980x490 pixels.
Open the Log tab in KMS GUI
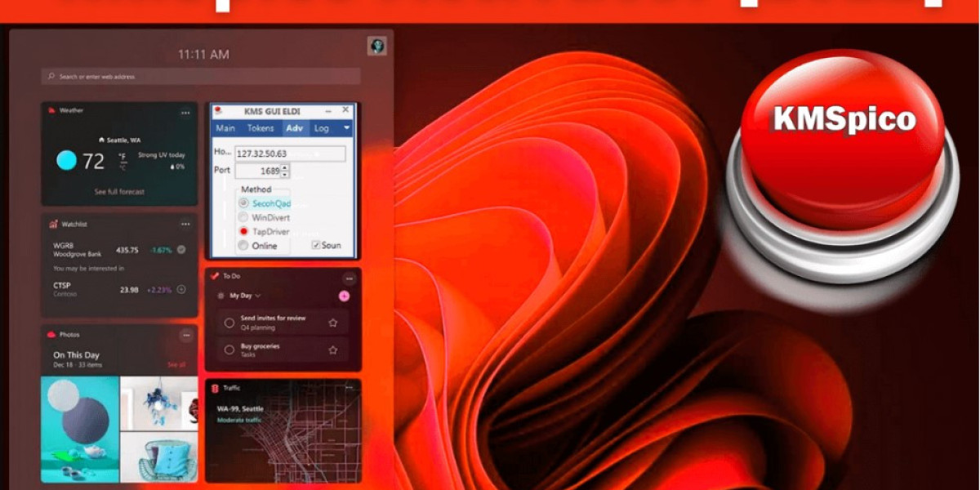point(322,128)
